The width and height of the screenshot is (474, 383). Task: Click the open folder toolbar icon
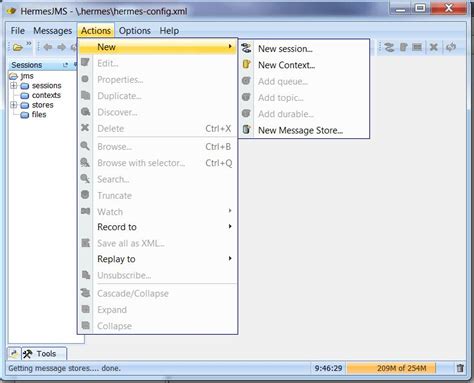(17, 48)
